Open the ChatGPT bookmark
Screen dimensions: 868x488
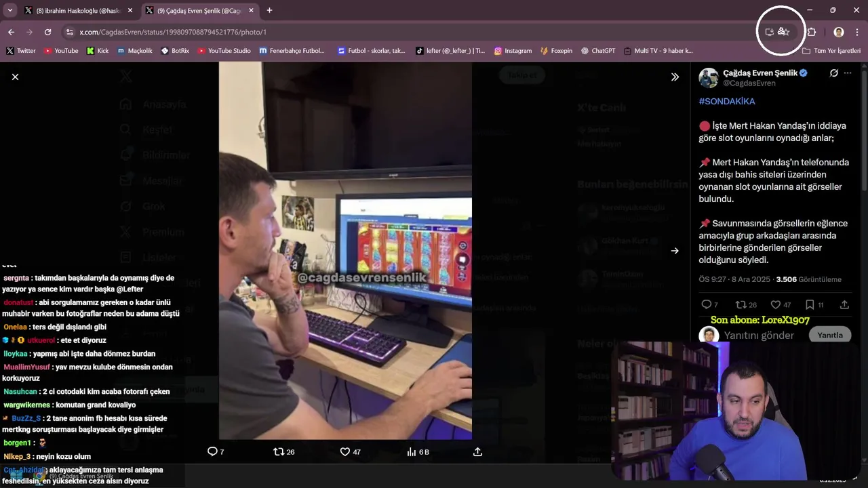[x=598, y=51]
